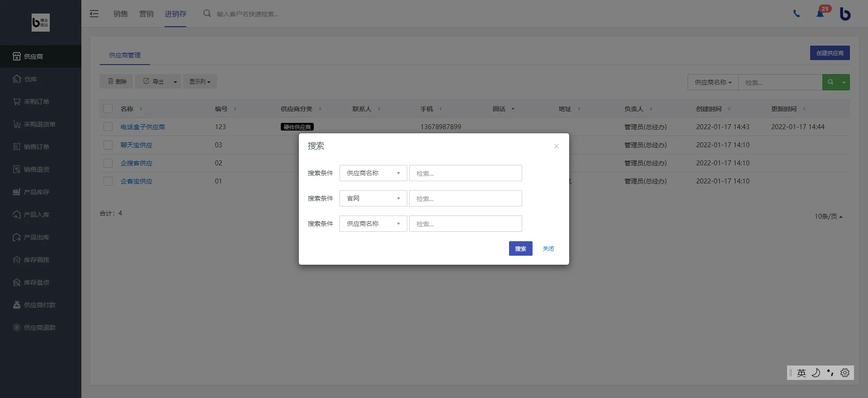Screen dimensions: 868x398
Task: Open the 官网 search condition dropdown
Action: tap(373, 198)
